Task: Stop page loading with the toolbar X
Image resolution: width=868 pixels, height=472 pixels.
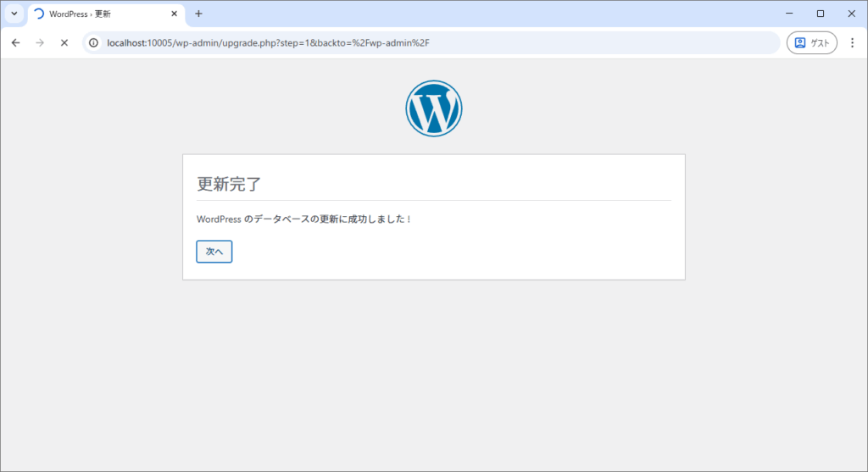Action: click(64, 42)
